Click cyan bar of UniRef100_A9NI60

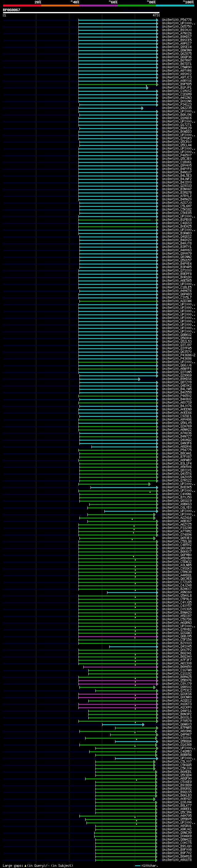pos(133,592)
